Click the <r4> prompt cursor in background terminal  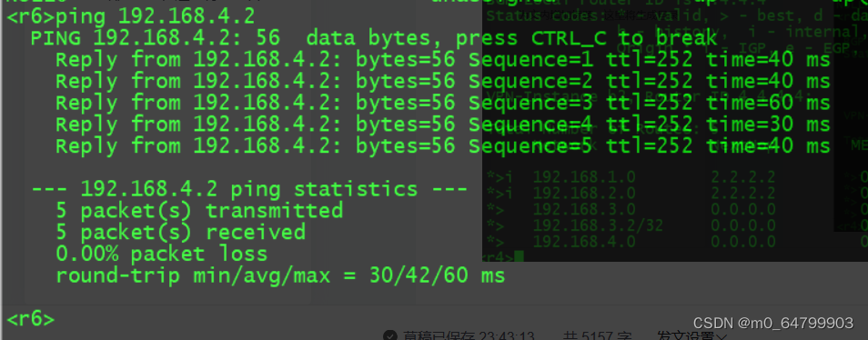tap(519, 256)
